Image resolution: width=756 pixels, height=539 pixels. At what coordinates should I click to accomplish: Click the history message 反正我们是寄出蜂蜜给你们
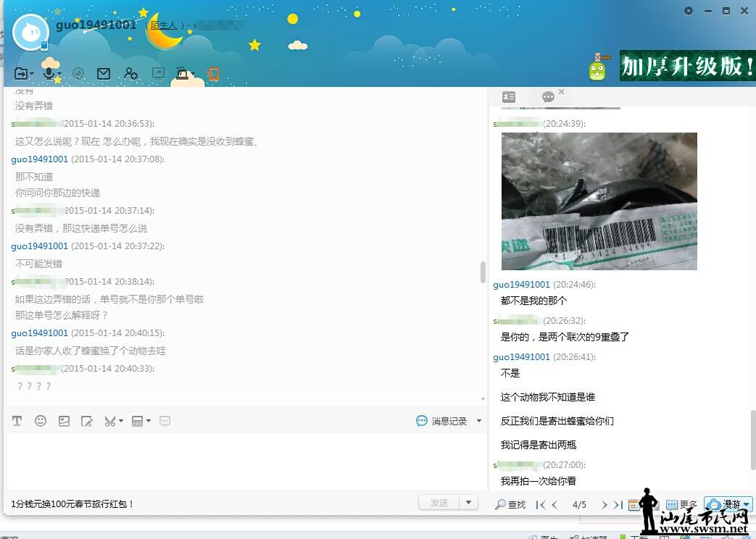pos(557,421)
